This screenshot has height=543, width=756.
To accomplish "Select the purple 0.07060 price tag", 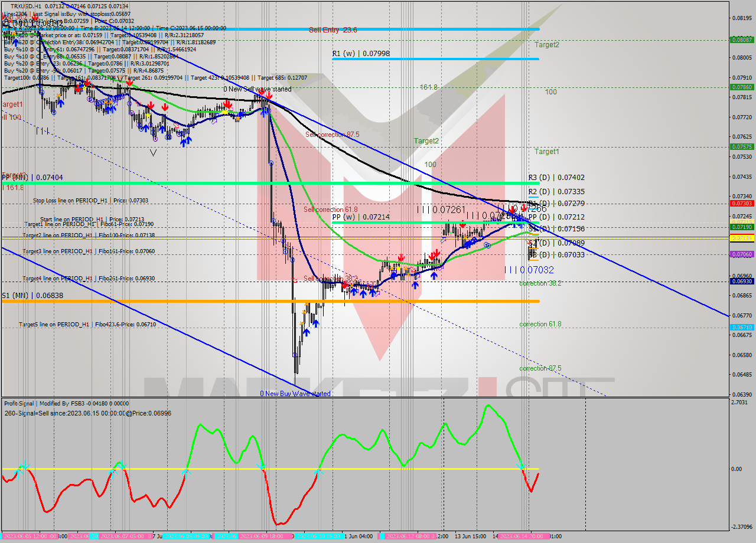I will (742, 254).
